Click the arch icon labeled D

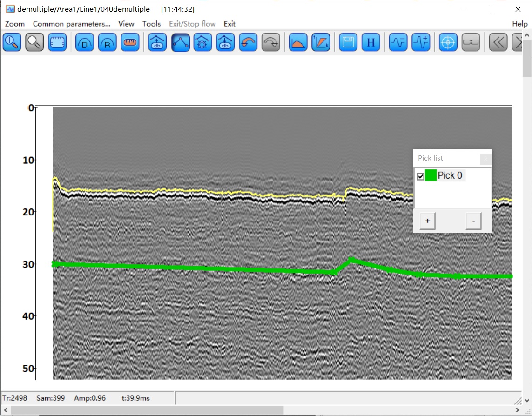[85, 42]
